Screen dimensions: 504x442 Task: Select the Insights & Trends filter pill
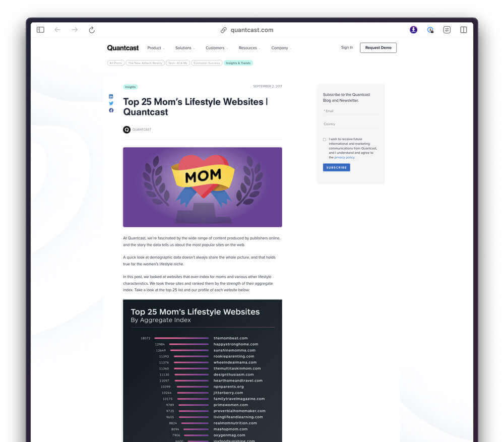(238, 63)
